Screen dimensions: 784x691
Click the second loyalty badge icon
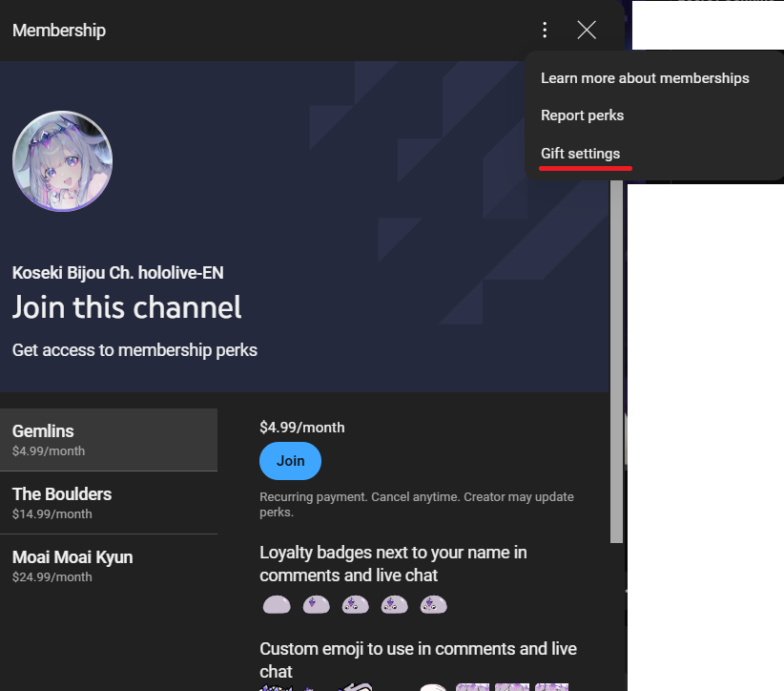(316, 604)
